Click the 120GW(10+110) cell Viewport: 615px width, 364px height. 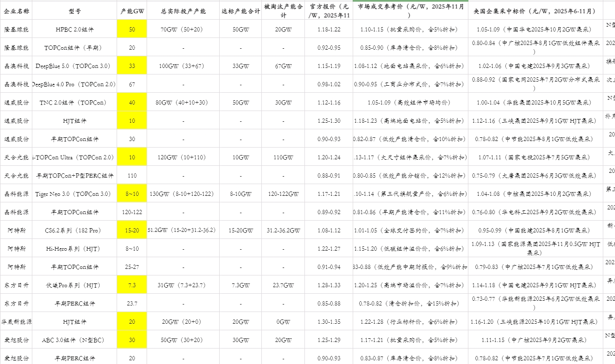click(x=183, y=157)
